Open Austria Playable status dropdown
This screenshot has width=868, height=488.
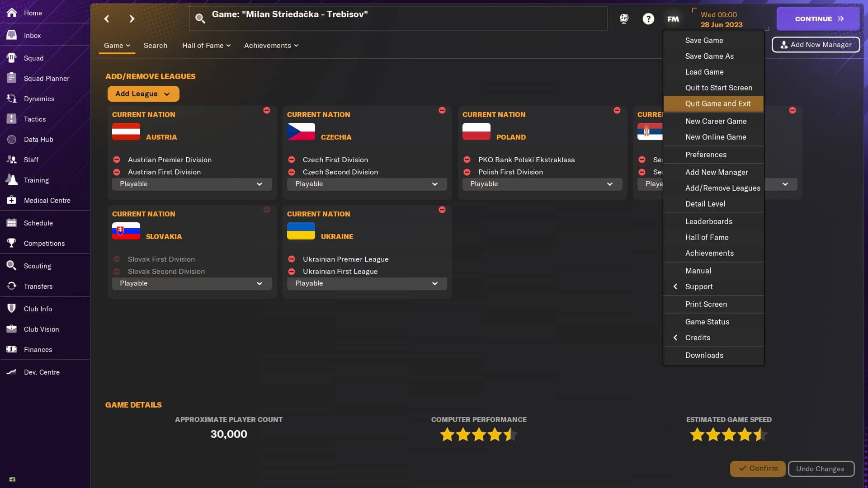pos(192,184)
